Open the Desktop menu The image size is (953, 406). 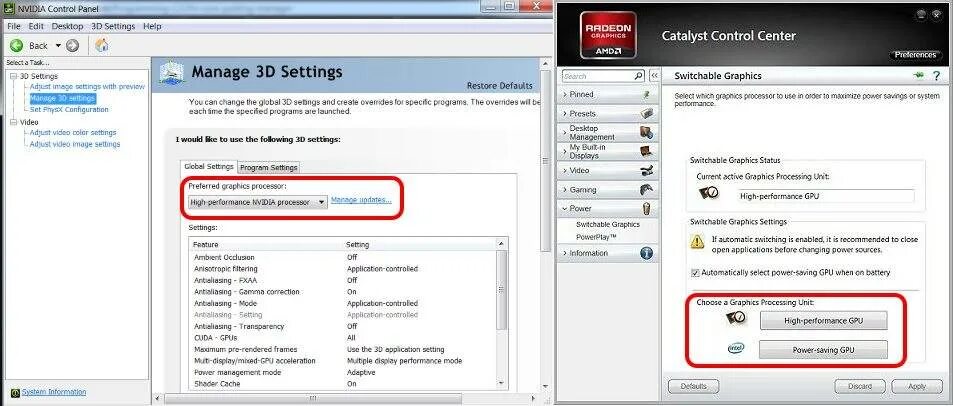67,26
